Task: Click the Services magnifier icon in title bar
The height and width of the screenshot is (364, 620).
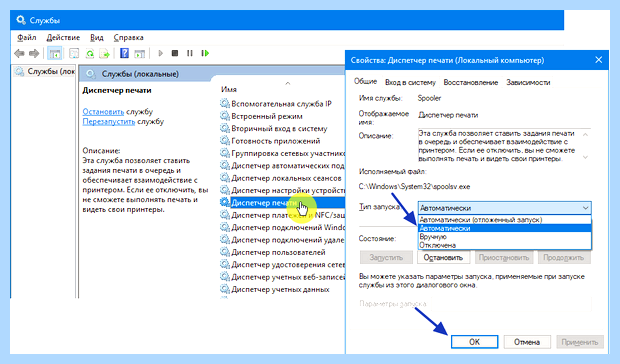Action: click(21, 20)
